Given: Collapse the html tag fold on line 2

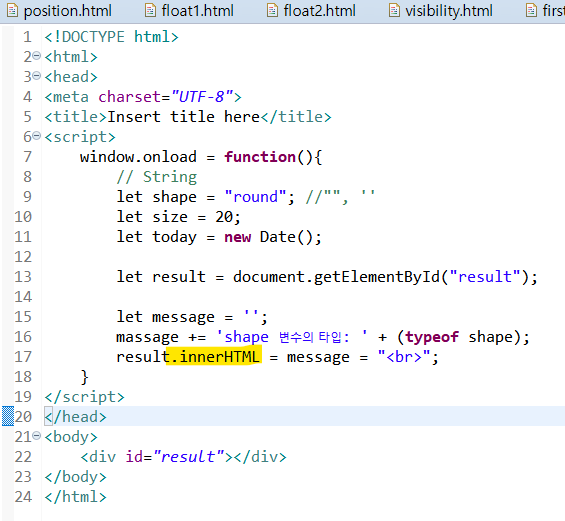Looking at the screenshot, I should pyautogui.click(x=36, y=55).
